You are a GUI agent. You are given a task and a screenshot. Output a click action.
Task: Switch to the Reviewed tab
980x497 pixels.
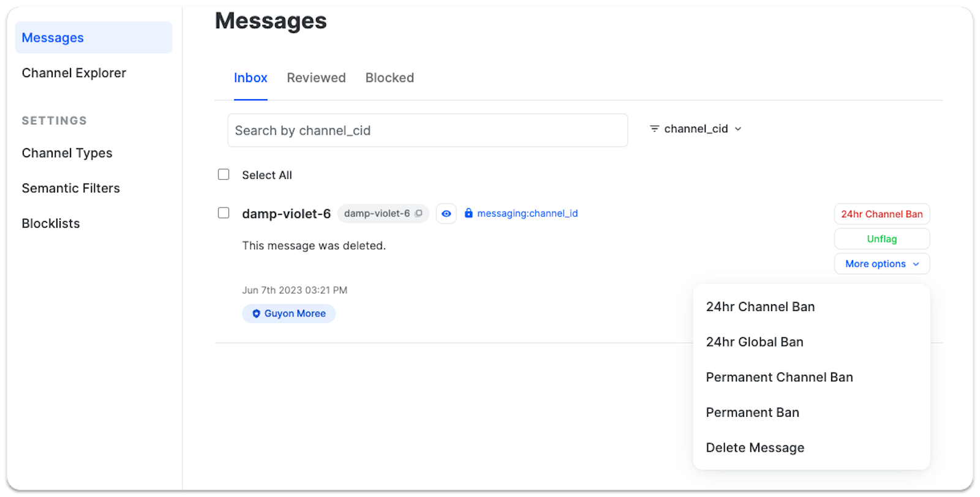click(x=315, y=78)
